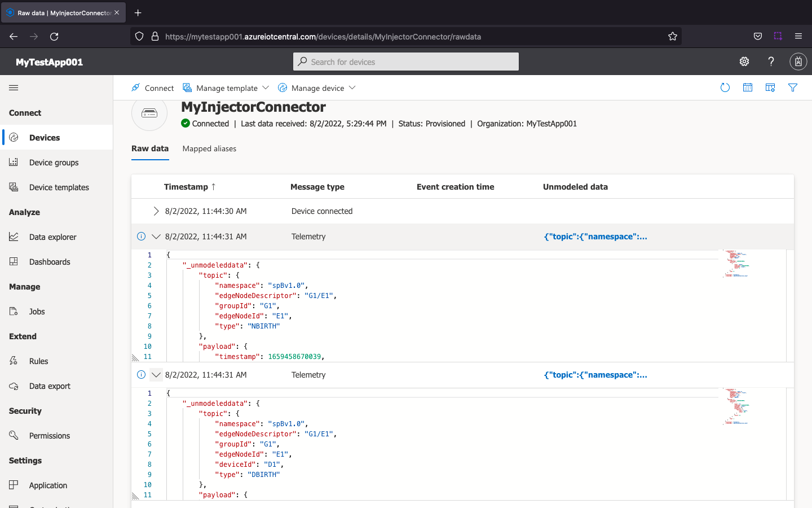The height and width of the screenshot is (508, 812).
Task: Click the help question mark icon
Action: pyautogui.click(x=771, y=62)
